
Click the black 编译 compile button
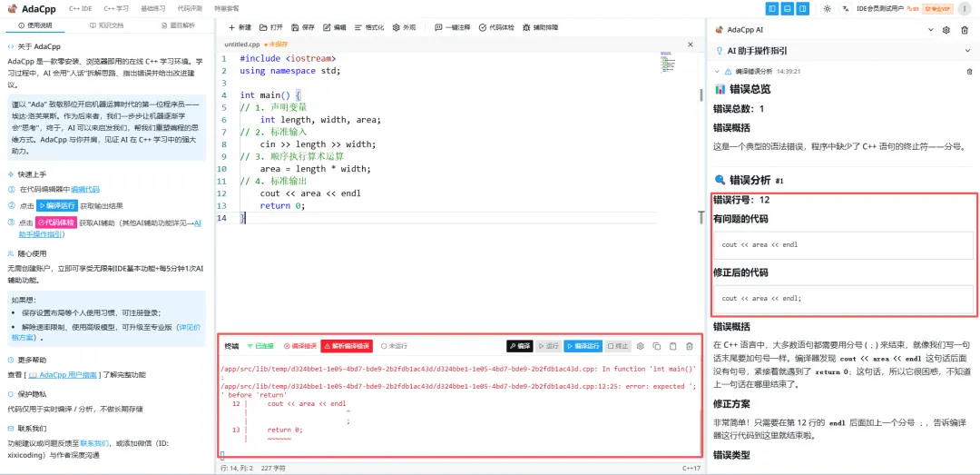(519, 346)
